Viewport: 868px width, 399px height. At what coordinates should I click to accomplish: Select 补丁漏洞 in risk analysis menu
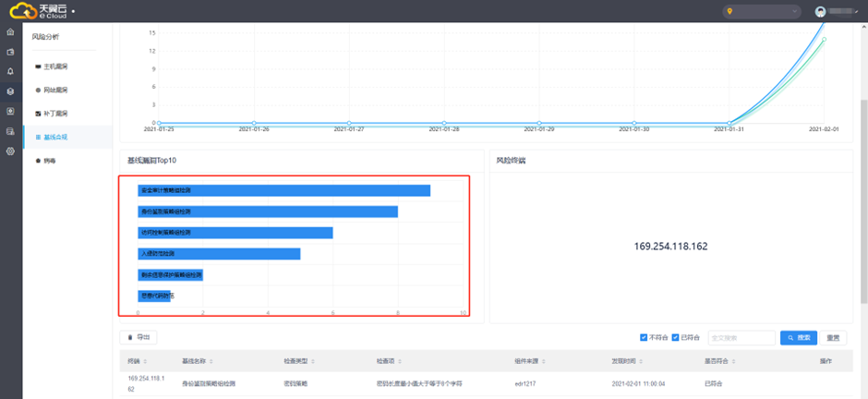tap(56, 114)
